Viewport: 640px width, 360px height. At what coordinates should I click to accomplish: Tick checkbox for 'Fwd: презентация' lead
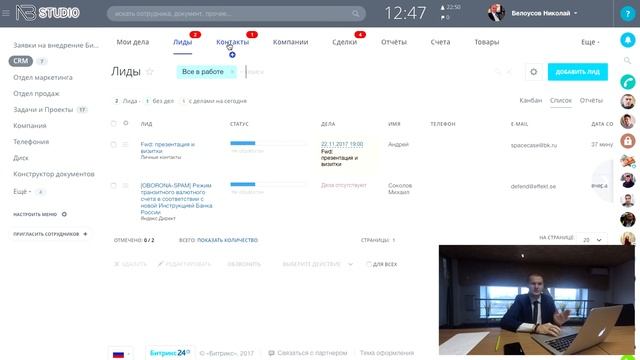coord(113,144)
